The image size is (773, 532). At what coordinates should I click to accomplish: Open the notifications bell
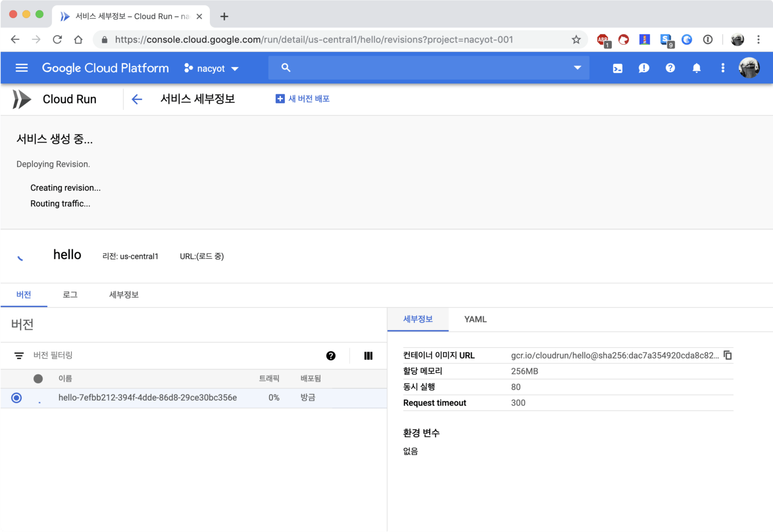696,68
